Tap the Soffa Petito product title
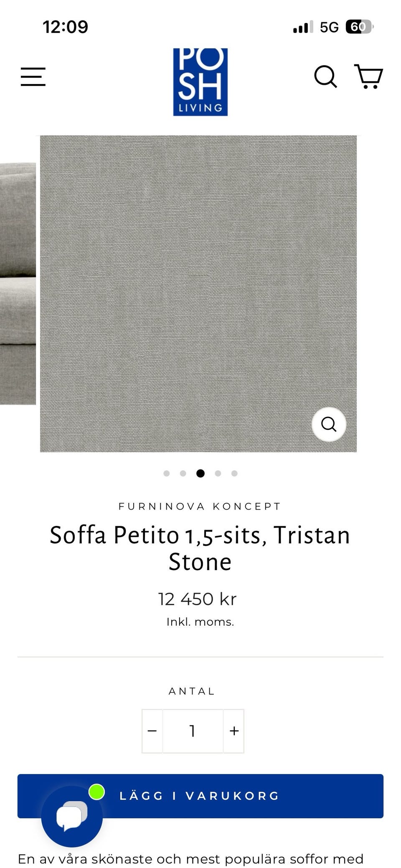 [x=200, y=548]
